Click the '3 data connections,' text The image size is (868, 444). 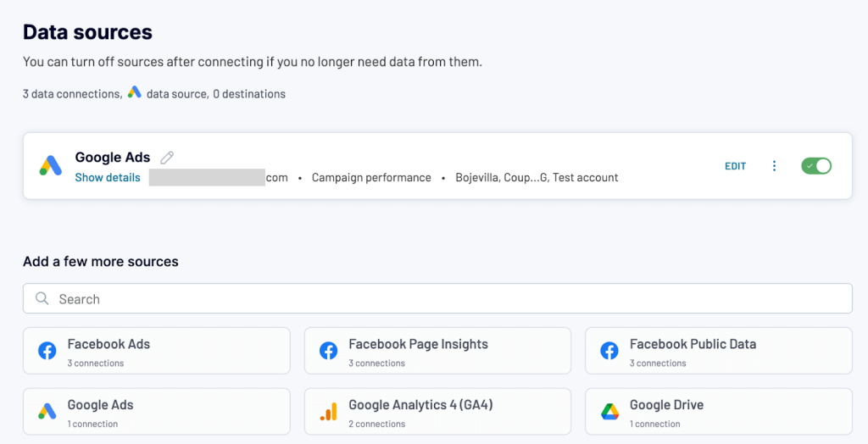click(x=73, y=94)
